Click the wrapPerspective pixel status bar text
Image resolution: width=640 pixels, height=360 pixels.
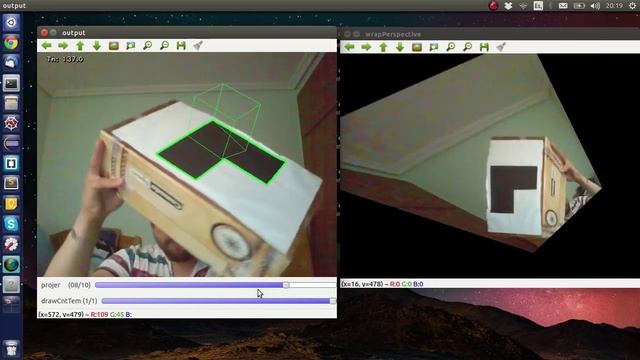(x=382, y=284)
